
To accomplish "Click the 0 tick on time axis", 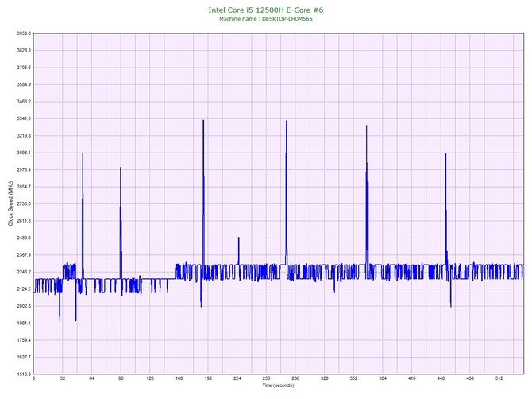I will coord(33,379).
